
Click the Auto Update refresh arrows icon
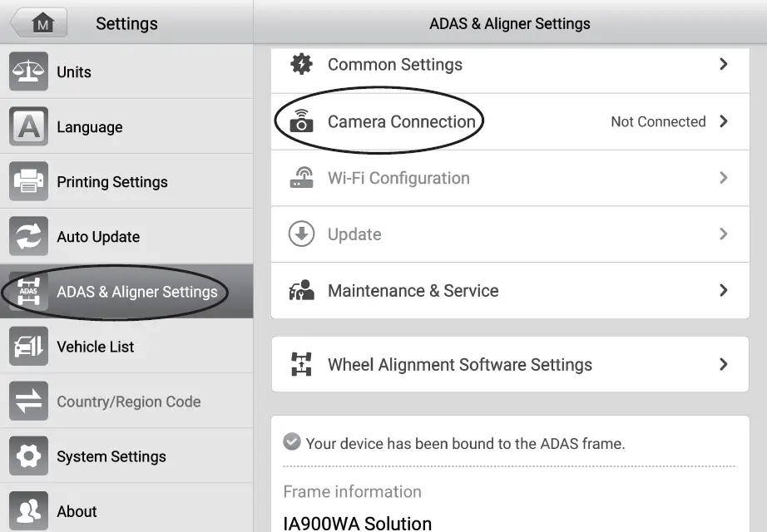click(x=28, y=236)
